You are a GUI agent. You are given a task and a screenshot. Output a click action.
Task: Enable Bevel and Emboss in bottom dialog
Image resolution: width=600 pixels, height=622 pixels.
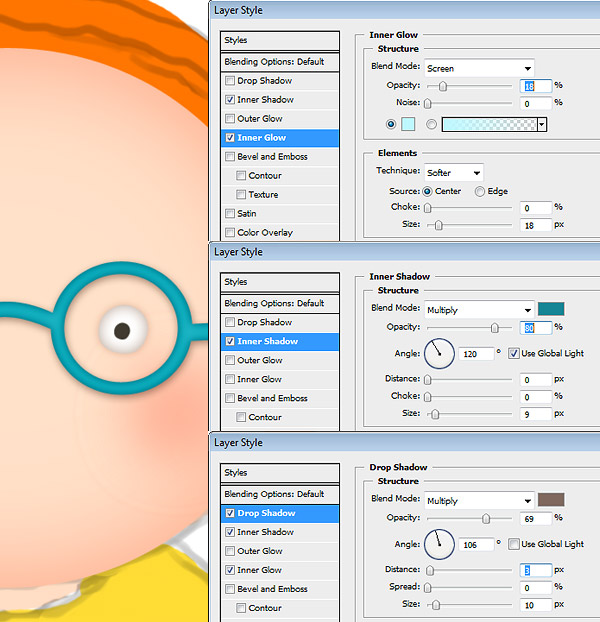(x=230, y=589)
